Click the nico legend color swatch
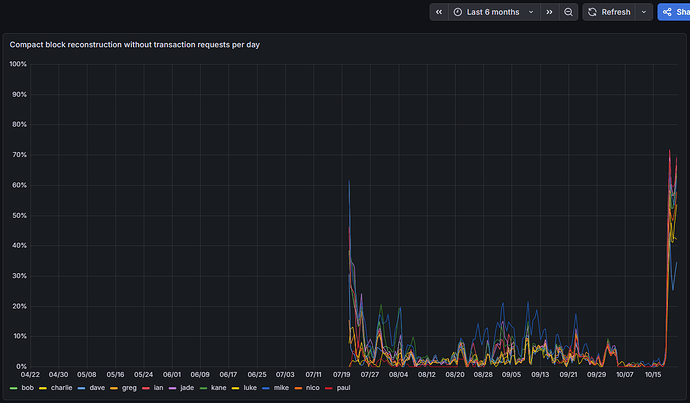Screen dimensions: 690x403 (298, 388)
